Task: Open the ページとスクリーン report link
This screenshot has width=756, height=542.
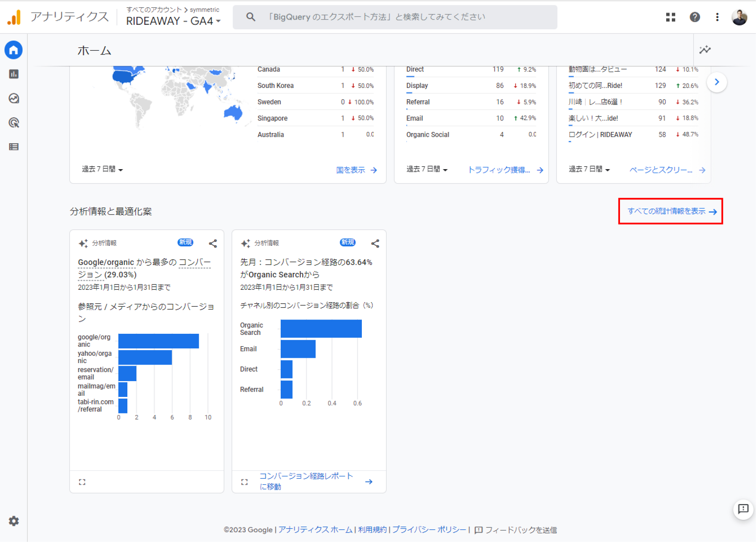Action: [661, 170]
